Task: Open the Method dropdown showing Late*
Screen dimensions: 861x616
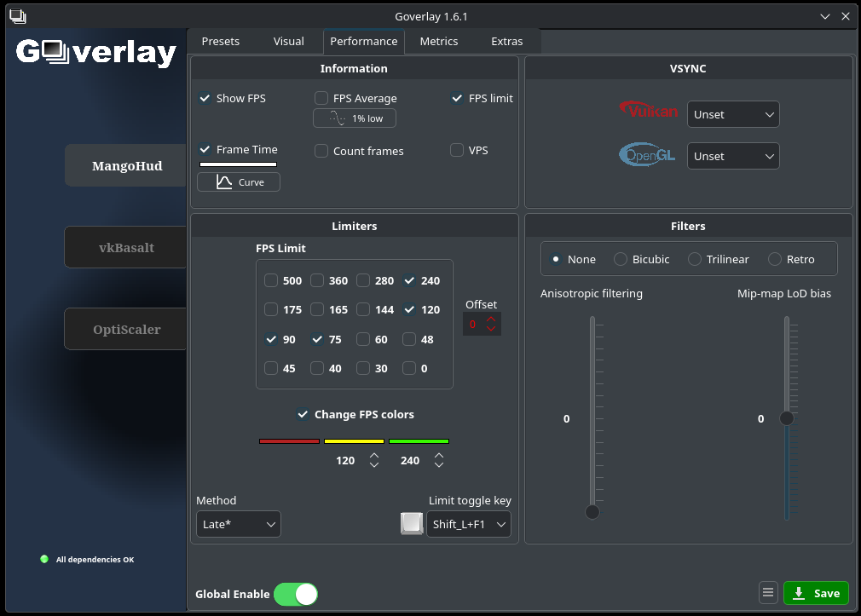Action: (239, 524)
